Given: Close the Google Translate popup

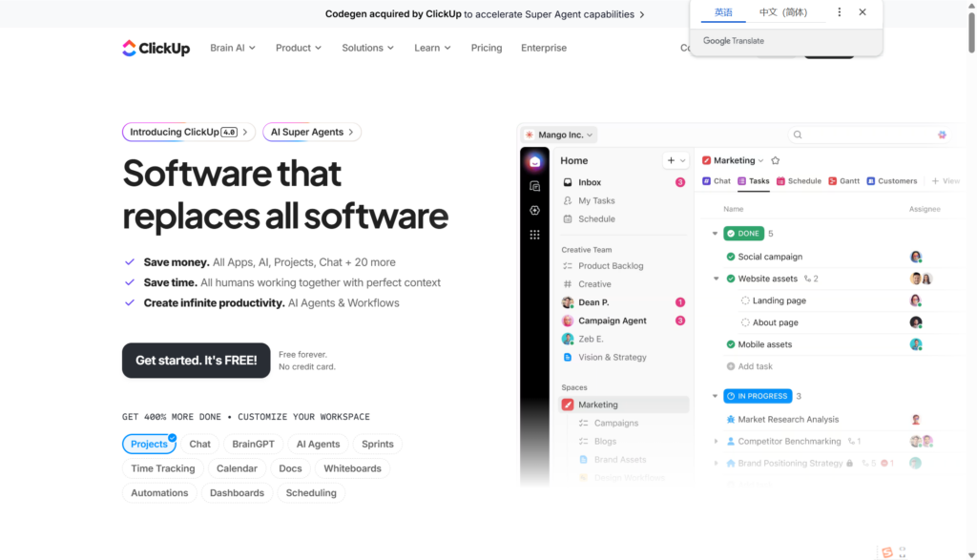Looking at the screenshot, I should coord(863,11).
